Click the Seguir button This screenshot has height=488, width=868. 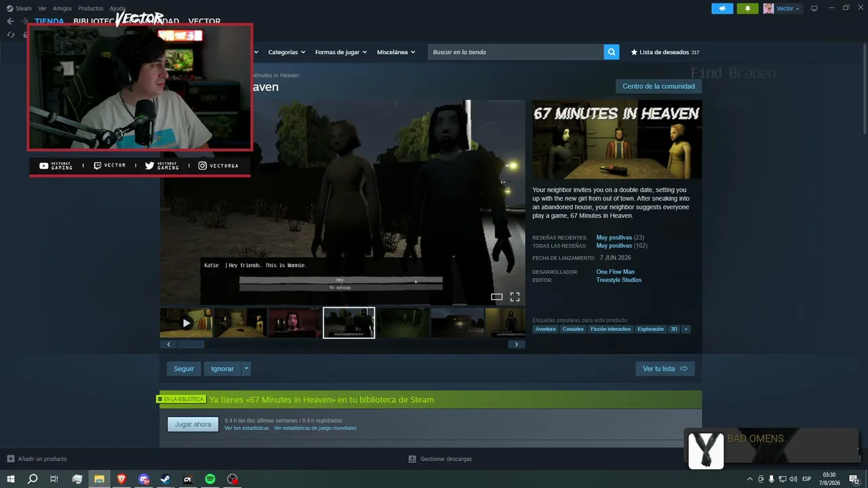pos(184,369)
